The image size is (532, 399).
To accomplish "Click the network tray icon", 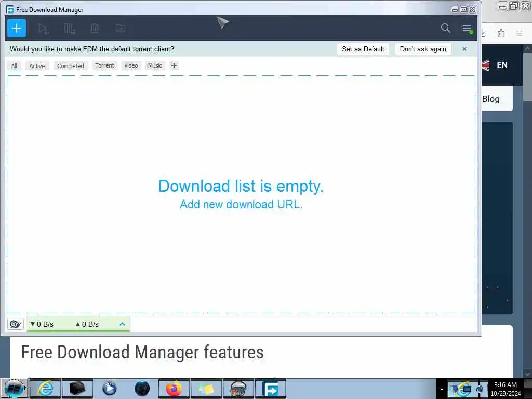I will [466, 389].
